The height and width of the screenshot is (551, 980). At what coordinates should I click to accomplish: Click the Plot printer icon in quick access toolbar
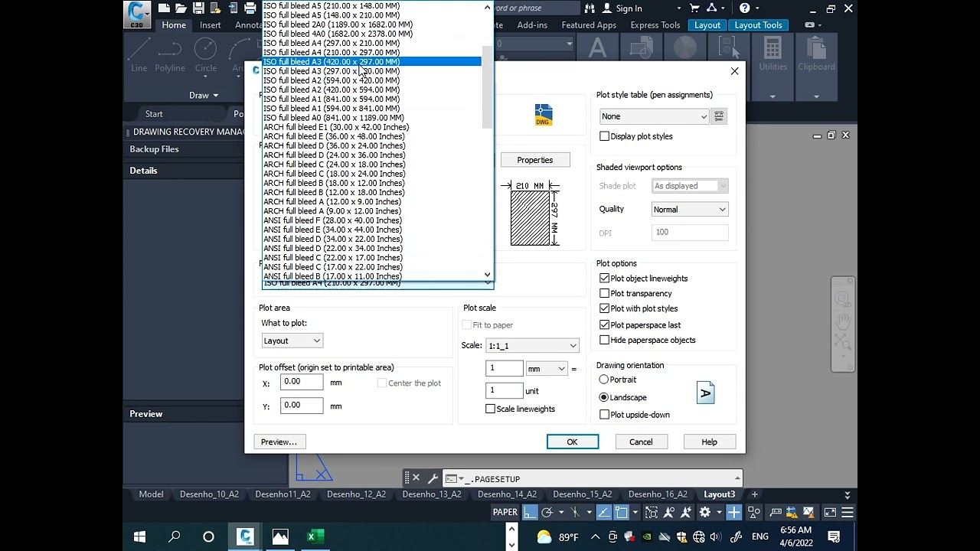(x=250, y=8)
